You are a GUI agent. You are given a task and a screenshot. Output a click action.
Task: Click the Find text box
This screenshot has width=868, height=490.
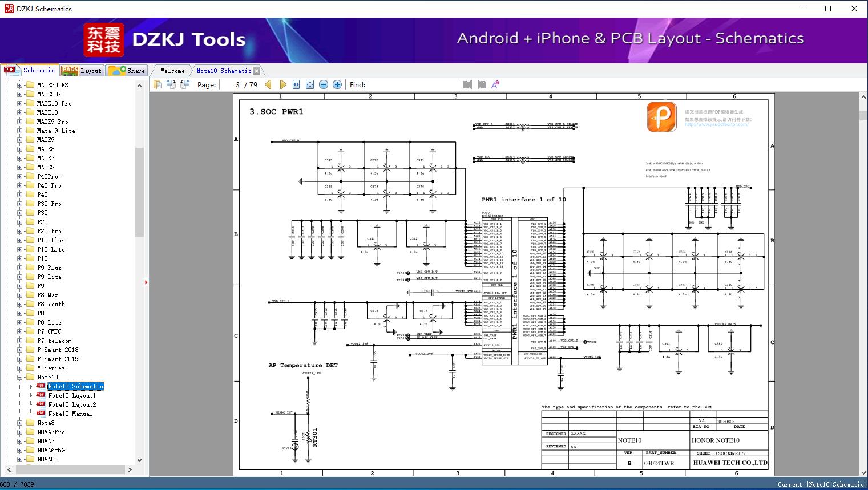(x=414, y=84)
